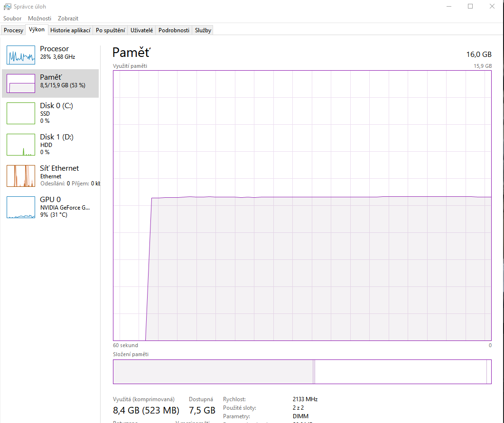Switch to the Služby tab
504x423 pixels.
click(203, 30)
